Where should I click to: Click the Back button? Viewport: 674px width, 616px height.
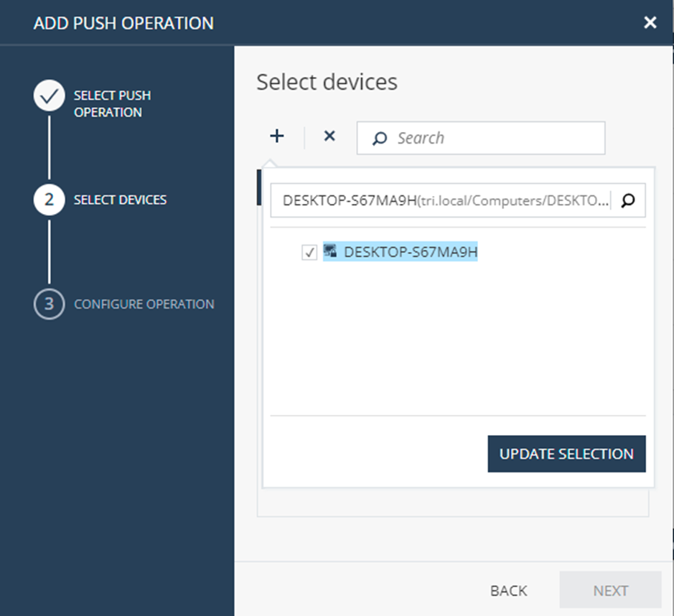[508, 591]
